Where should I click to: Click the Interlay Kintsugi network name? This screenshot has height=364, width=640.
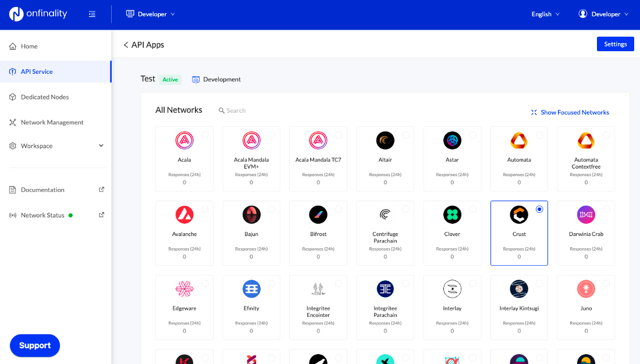coord(519,308)
